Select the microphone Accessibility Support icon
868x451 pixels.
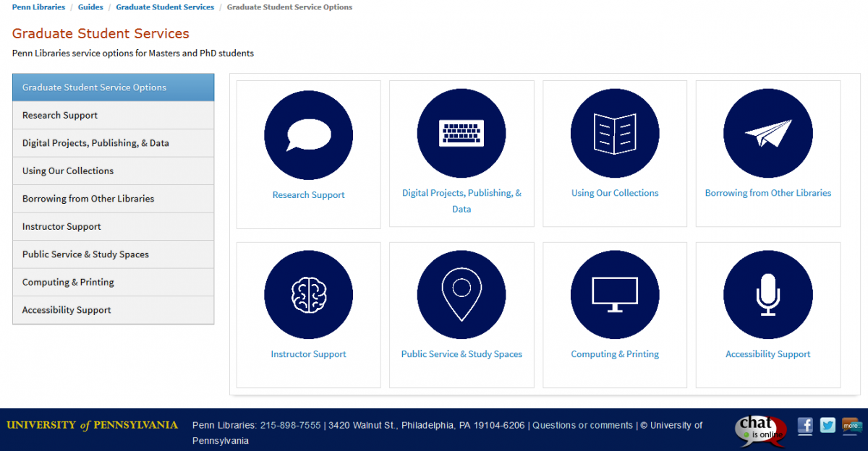768,295
